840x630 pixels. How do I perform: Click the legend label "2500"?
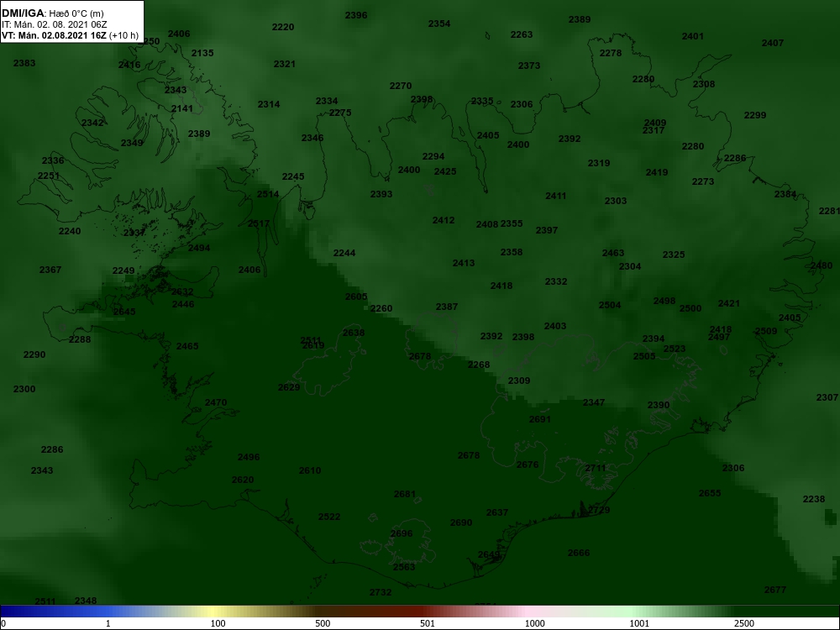744,623
